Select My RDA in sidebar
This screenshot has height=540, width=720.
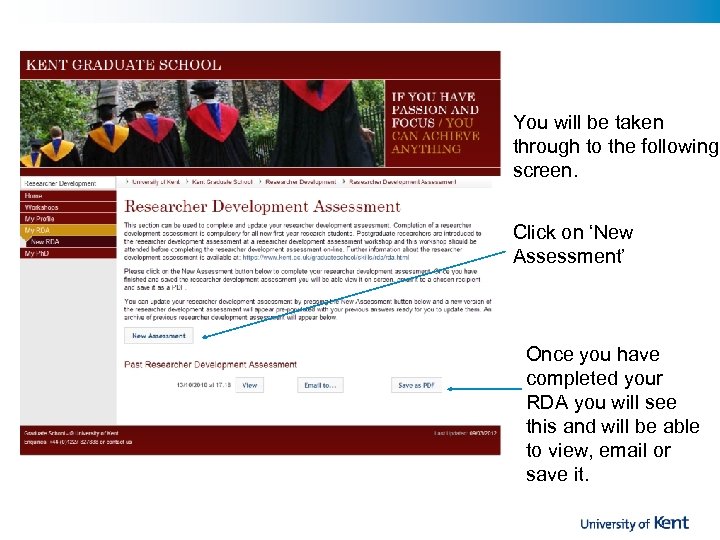pyautogui.click(x=68, y=230)
